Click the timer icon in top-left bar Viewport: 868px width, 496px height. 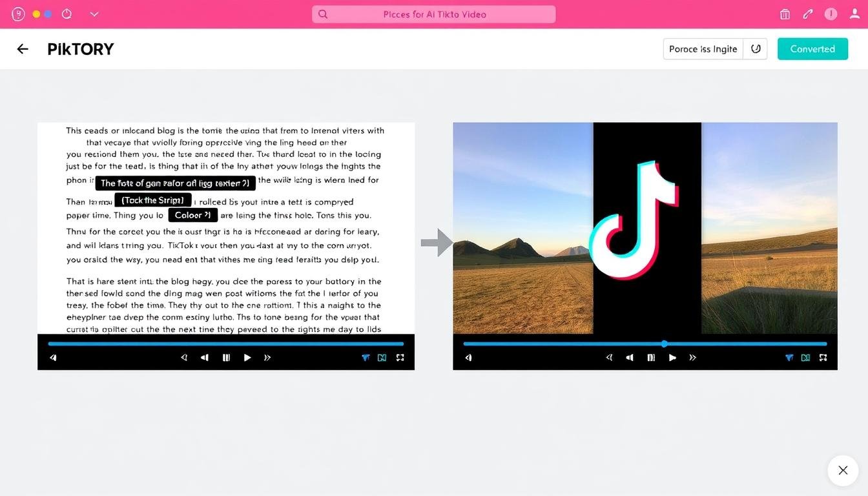pyautogui.click(x=67, y=14)
